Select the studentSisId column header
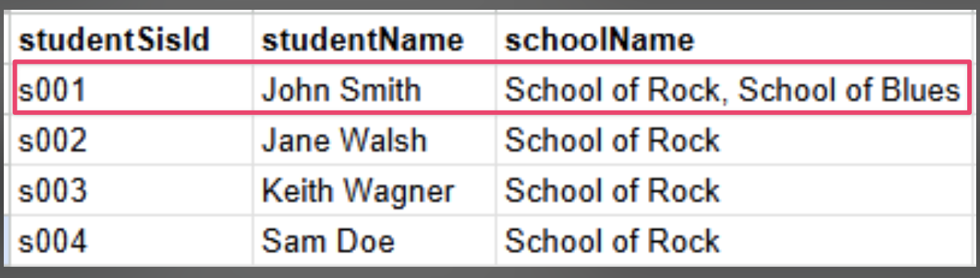The width and height of the screenshot is (980, 278). [129, 40]
